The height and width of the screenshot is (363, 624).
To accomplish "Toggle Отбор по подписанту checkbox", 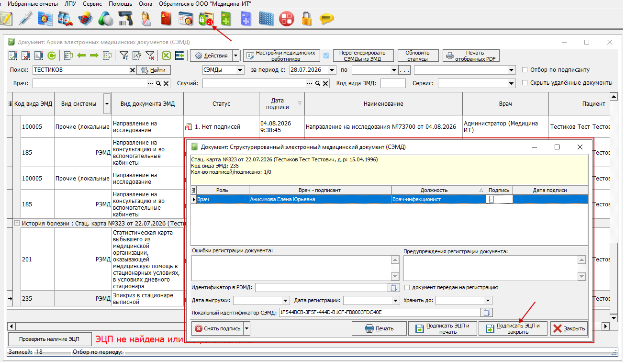I will coord(525,70).
